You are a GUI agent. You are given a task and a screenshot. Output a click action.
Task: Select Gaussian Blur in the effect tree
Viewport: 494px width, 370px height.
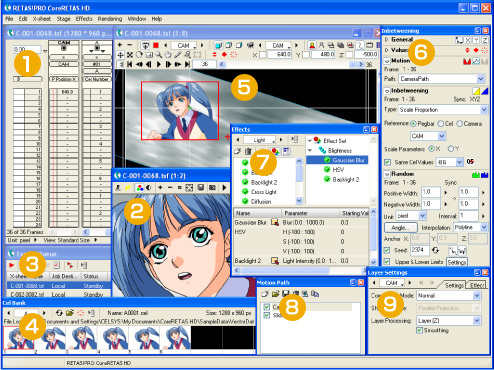[x=337, y=160]
